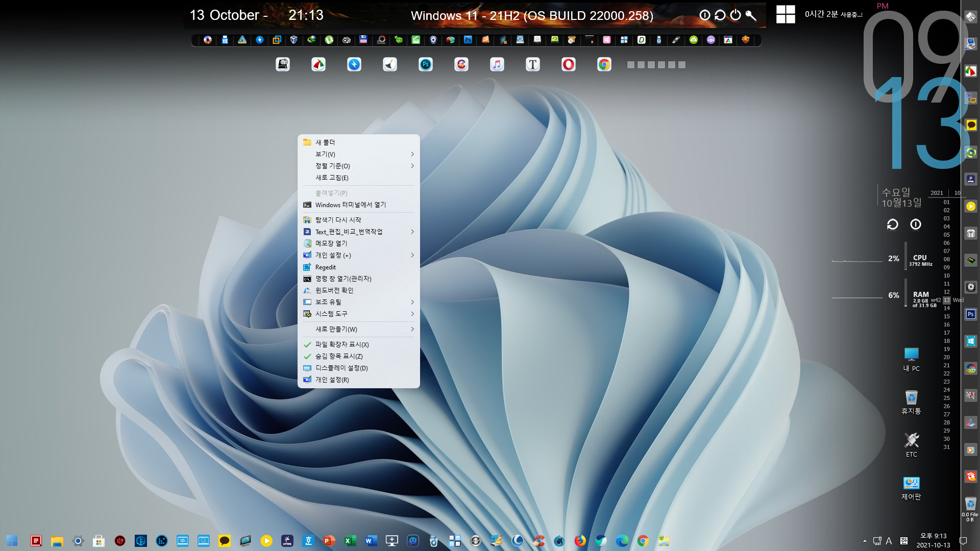Image resolution: width=980 pixels, height=551 pixels.
Task: Open 개인 설정(R) at the menu bottom
Action: click(359, 380)
